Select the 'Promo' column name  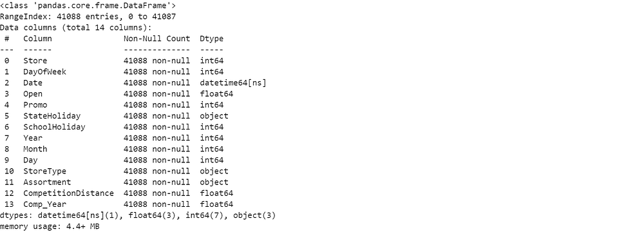click(x=35, y=105)
